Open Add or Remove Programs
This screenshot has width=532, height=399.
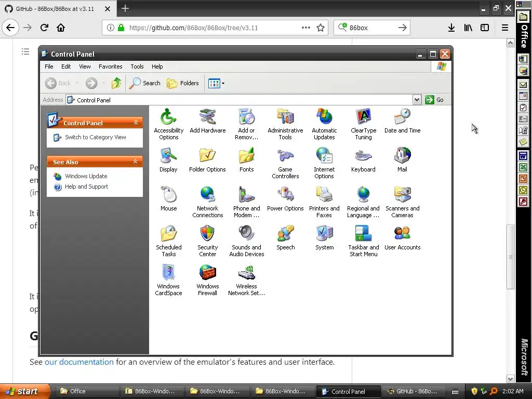click(246, 124)
